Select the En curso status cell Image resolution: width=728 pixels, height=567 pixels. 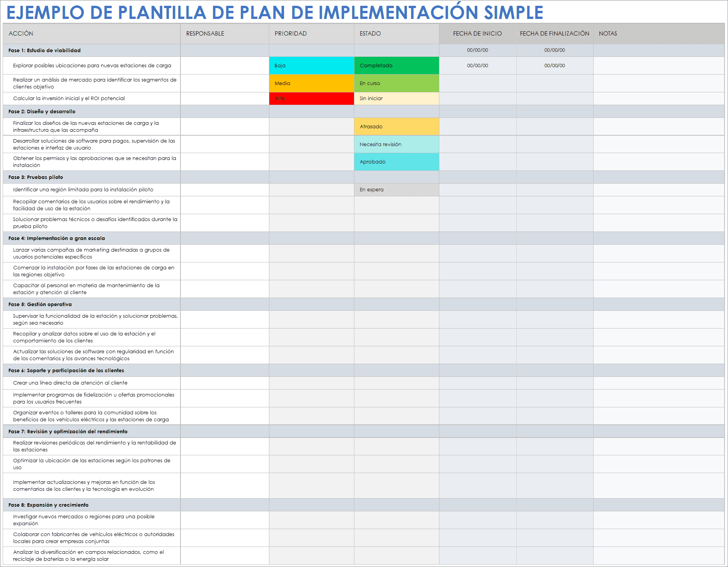396,83
